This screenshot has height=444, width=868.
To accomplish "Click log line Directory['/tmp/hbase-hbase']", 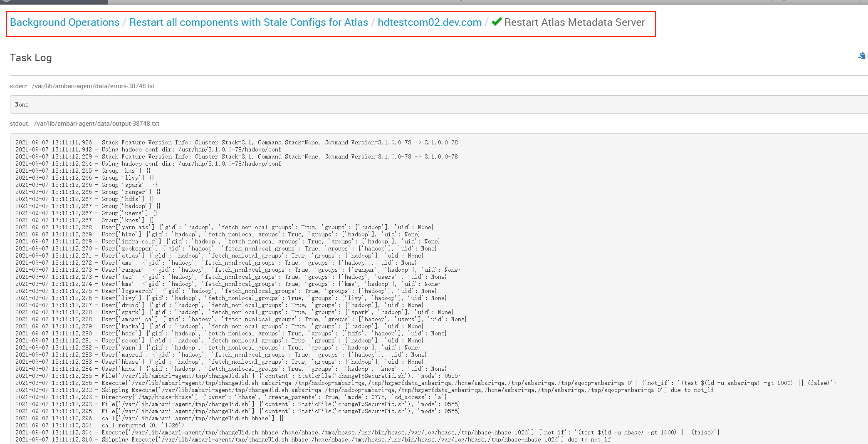I will click(x=231, y=397).
